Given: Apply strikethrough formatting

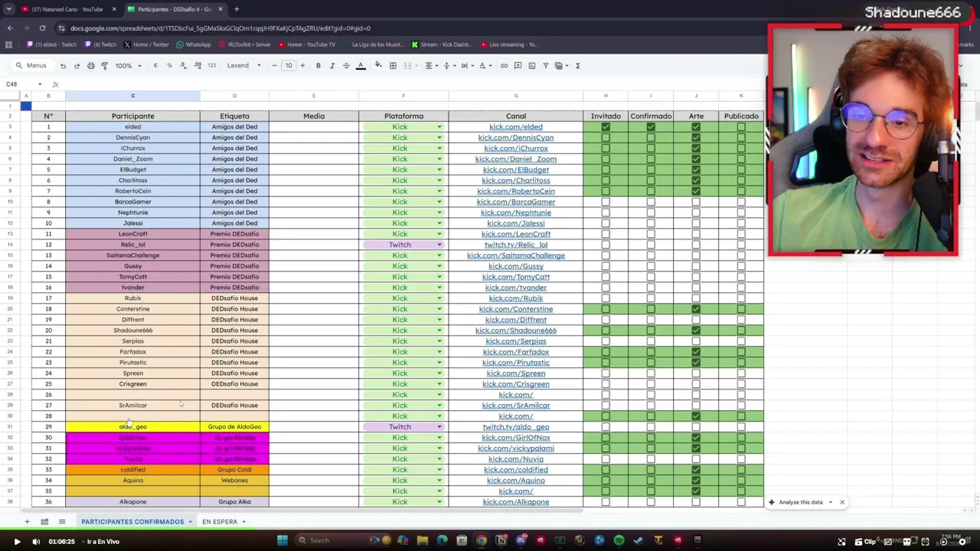Looking at the screenshot, I should 346,66.
